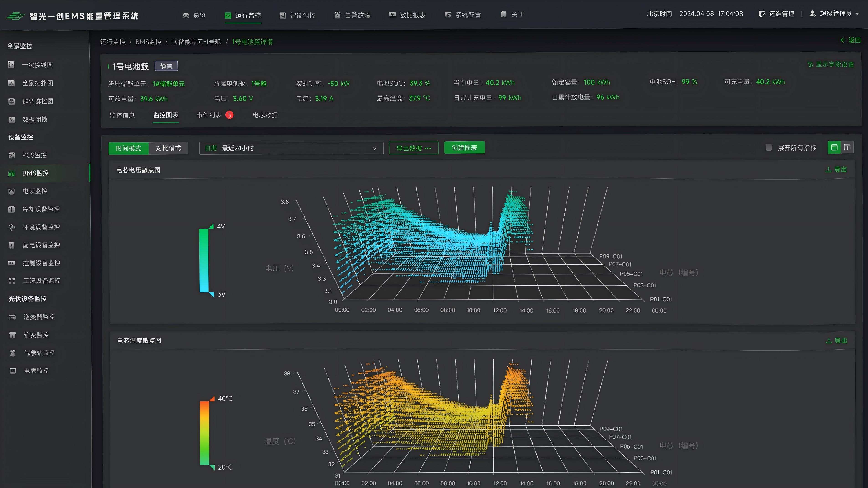
Task: Click the 告警故障 alarm icon in top nav
Action: pos(337,15)
